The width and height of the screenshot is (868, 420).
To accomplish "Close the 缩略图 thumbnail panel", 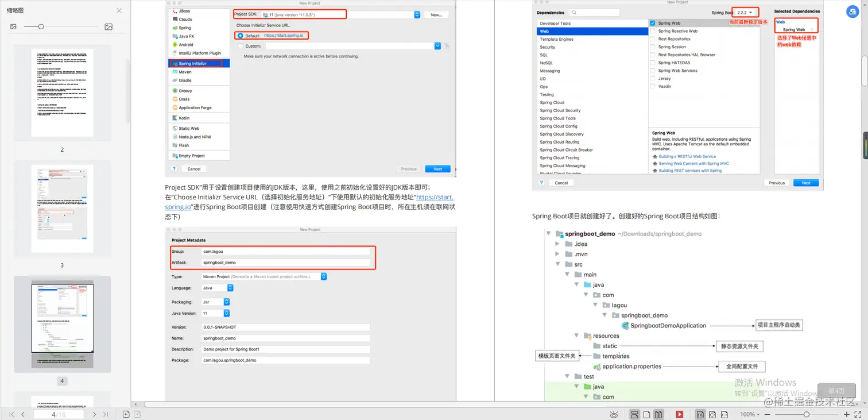I will (119, 11).
